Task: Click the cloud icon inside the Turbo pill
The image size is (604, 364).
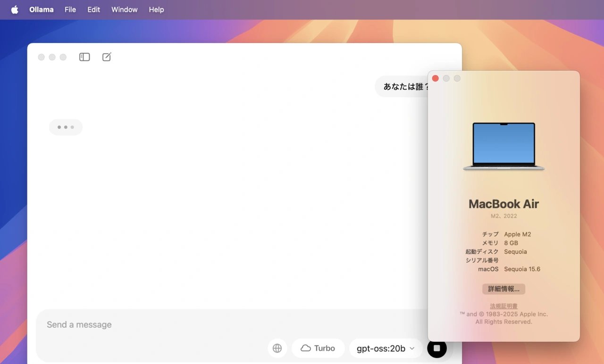Action: 307,348
